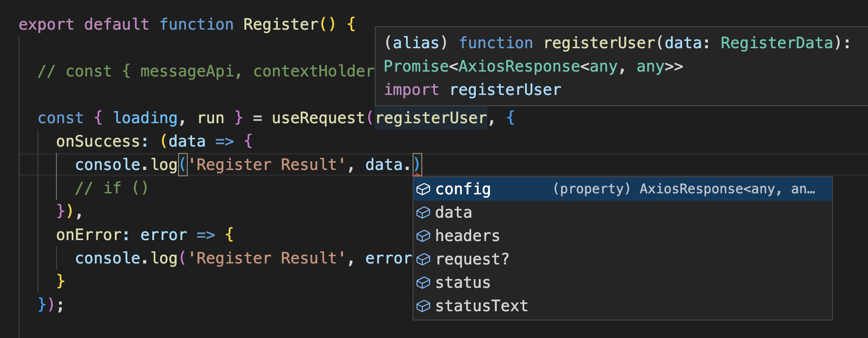Click the cube icon beside status suggestion

pyautogui.click(x=423, y=282)
